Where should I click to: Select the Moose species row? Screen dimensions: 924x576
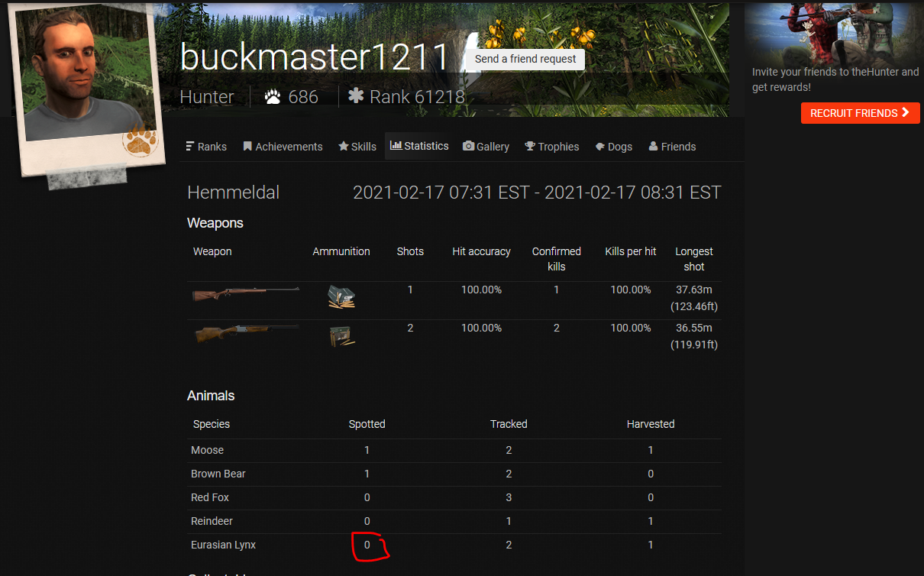point(454,450)
